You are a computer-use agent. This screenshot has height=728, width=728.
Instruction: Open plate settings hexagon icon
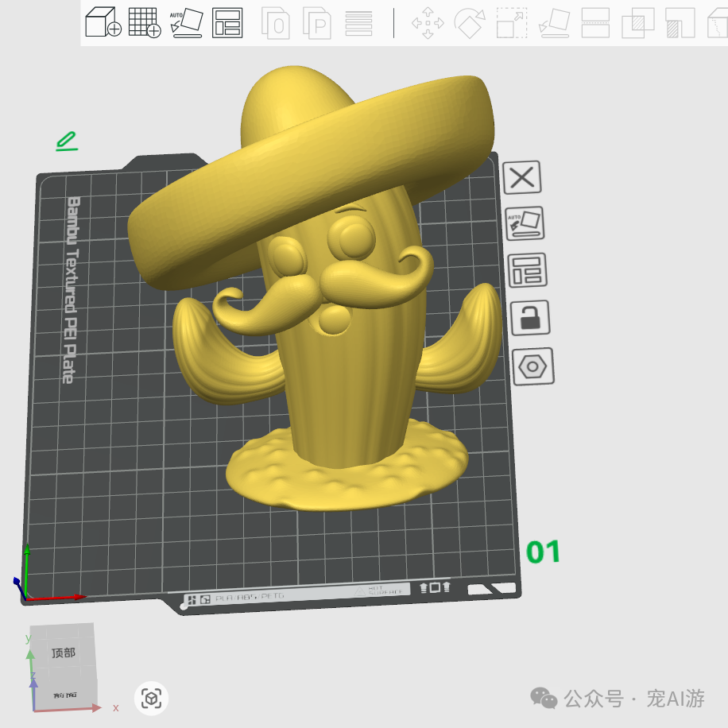pyautogui.click(x=533, y=366)
